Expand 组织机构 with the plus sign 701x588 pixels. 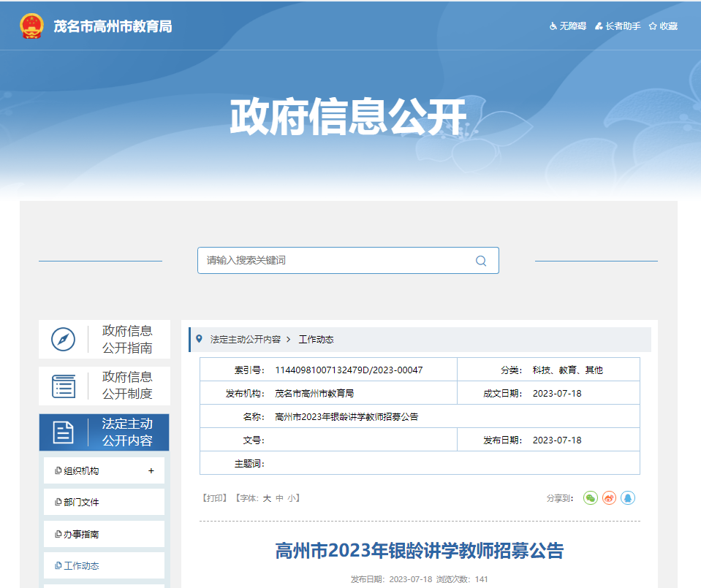151,471
